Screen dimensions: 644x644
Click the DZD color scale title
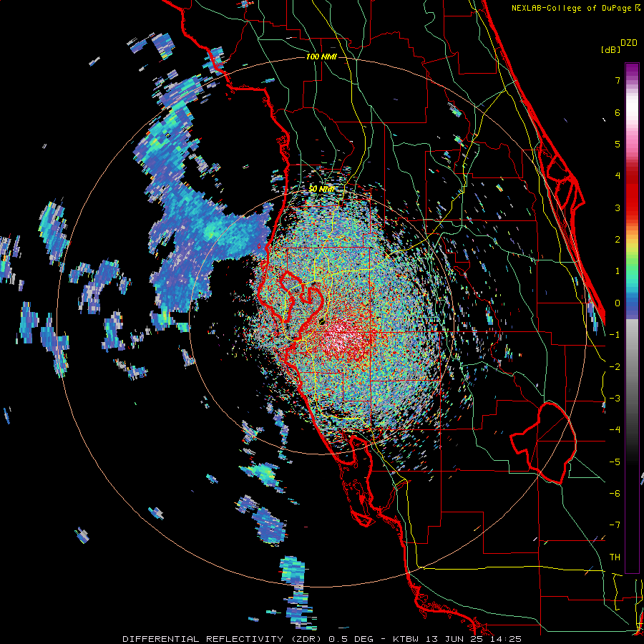pos(629,43)
